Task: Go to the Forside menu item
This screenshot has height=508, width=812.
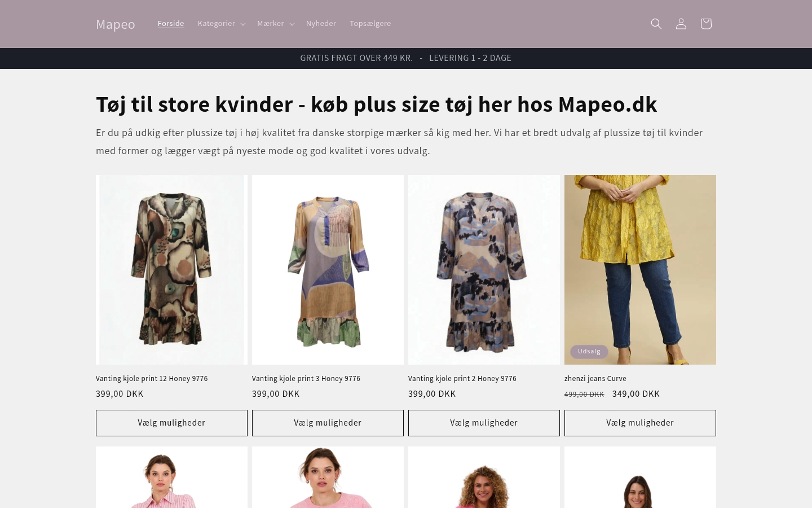Action: click(x=171, y=24)
